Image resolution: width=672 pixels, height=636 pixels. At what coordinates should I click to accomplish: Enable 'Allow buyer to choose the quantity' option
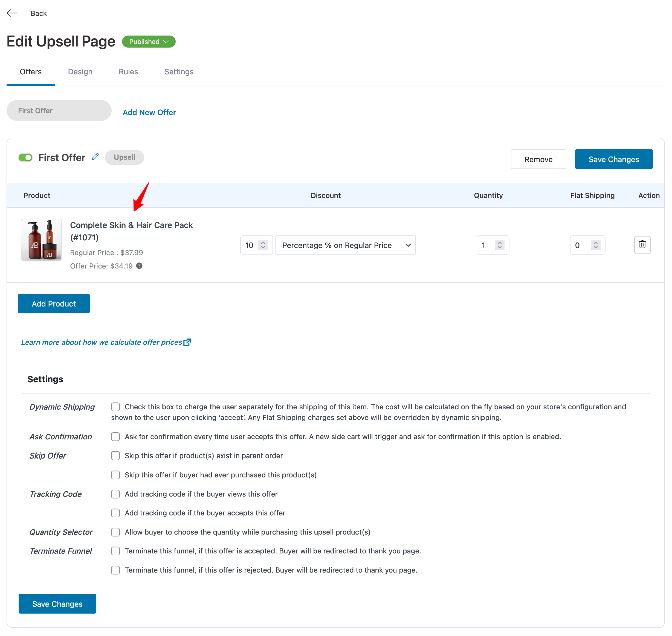tap(115, 532)
